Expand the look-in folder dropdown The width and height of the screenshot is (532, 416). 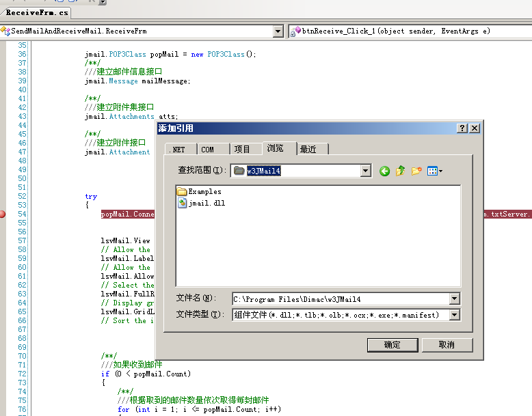click(x=366, y=171)
